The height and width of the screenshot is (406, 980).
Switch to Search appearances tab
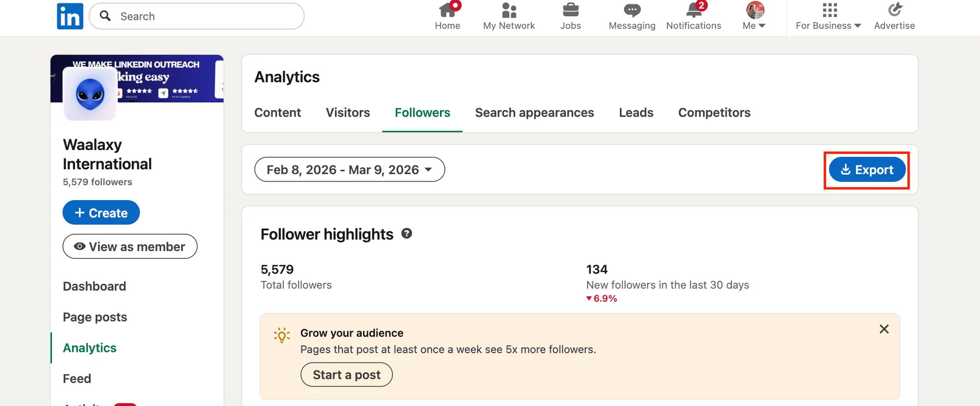coord(535,113)
